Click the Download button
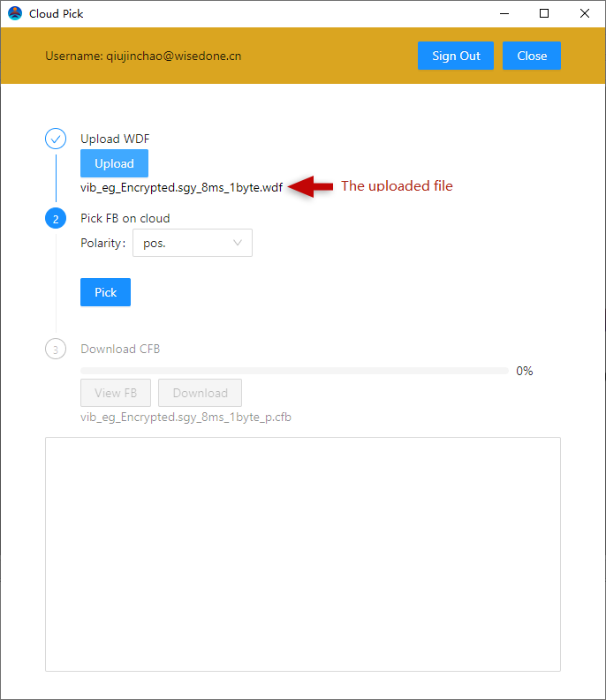 200,393
